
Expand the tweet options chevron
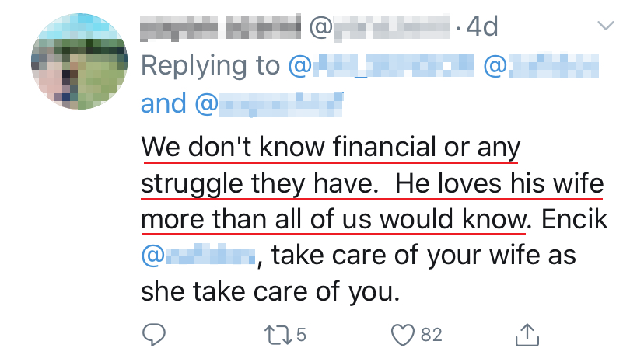point(604,26)
